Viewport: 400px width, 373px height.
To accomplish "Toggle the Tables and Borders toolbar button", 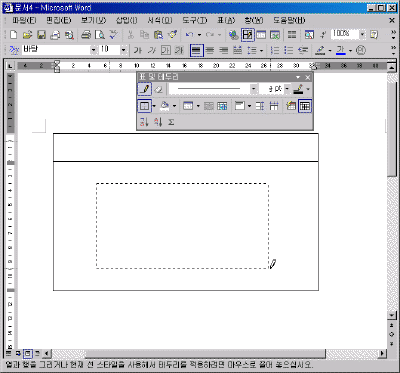I will pyautogui.click(x=248, y=35).
